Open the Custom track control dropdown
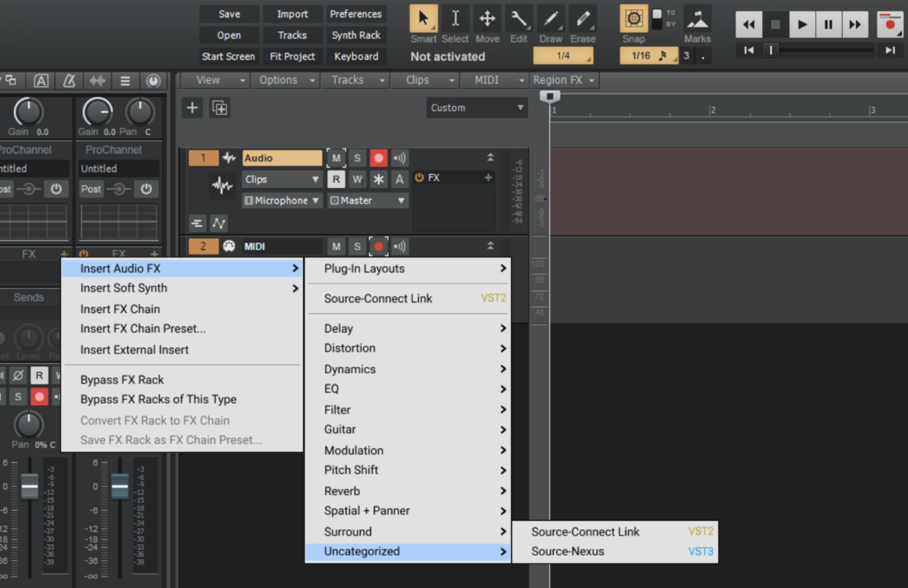908x588 pixels. (477, 107)
